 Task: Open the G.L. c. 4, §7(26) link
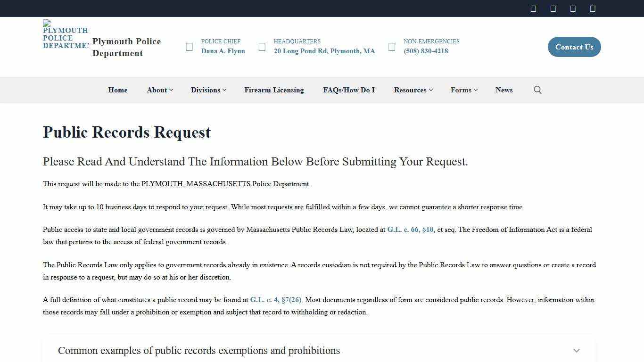[275, 299]
